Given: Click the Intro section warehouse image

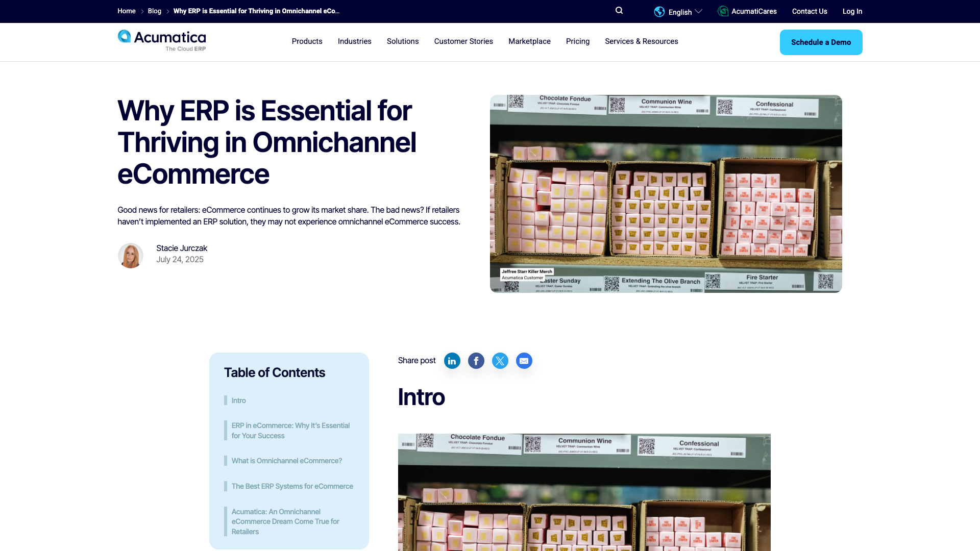Looking at the screenshot, I should [584, 492].
